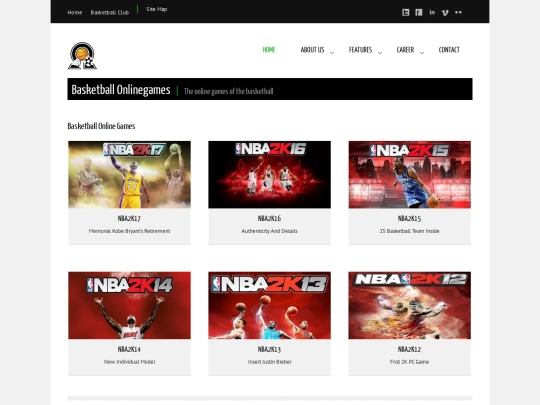Image resolution: width=540 pixels, height=405 pixels.
Task: Open the NBA2K16 title link
Action: click(269, 219)
